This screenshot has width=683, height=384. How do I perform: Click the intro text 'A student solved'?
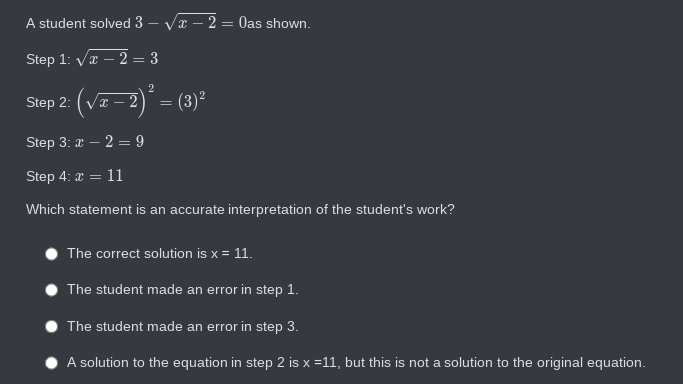[x=78, y=23]
